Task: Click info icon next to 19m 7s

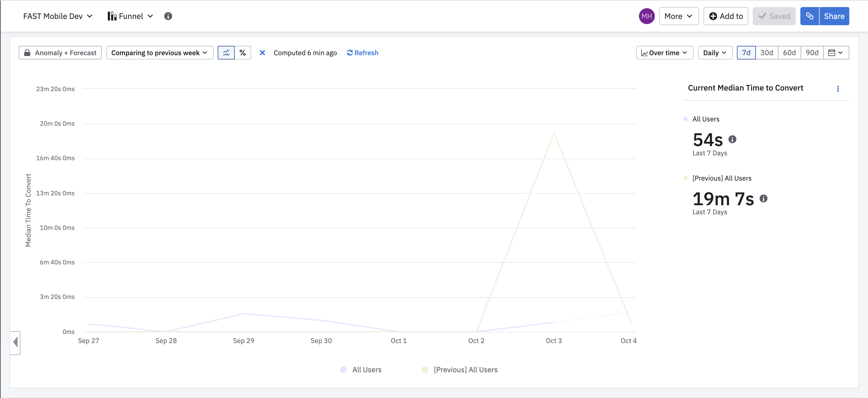Action: pyautogui.click(x=763, y=198)
